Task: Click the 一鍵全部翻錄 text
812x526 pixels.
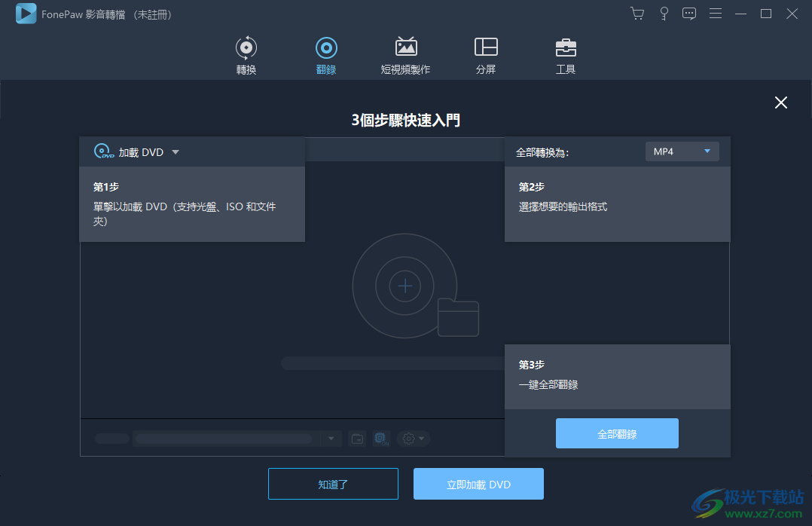Action: click(x=548, y=384)
